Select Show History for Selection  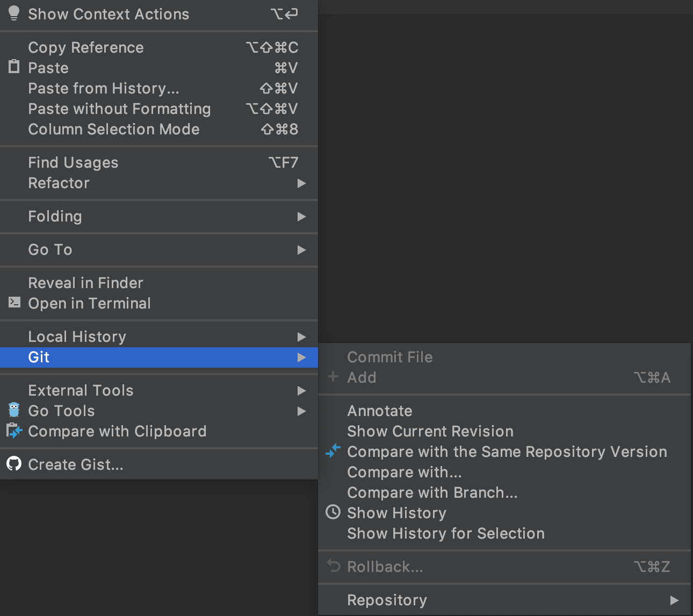(x=446, y=534)
